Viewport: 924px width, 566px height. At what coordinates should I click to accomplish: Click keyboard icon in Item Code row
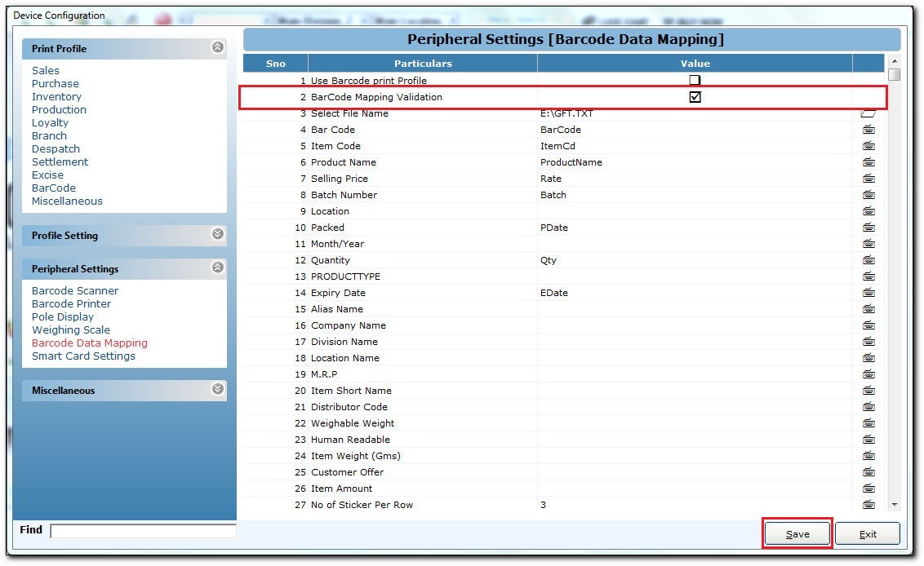[868, 146]
